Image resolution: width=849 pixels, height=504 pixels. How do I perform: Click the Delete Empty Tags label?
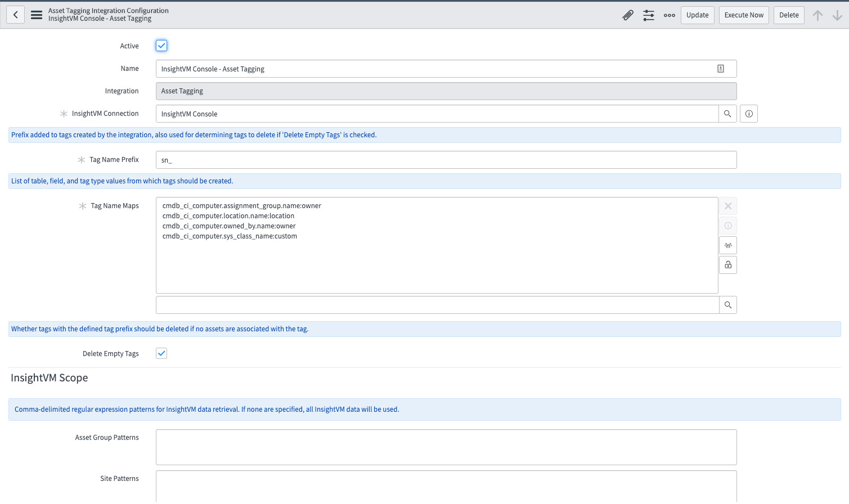coord(111,354)
